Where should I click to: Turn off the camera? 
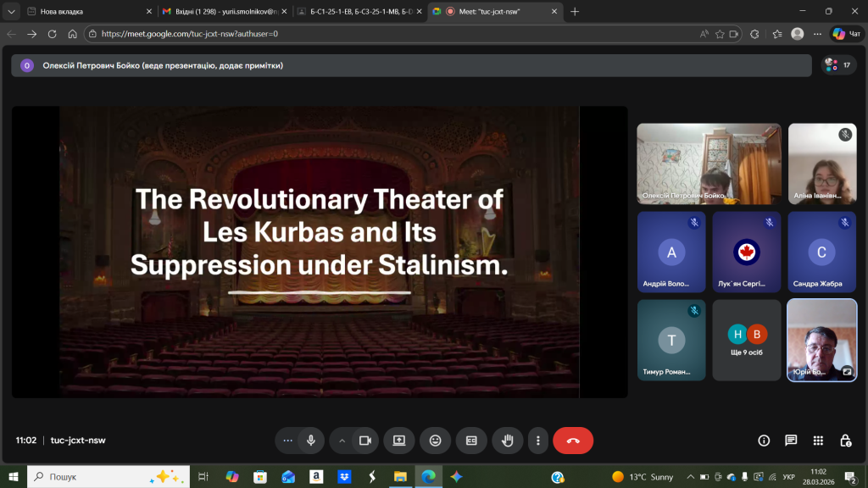click(x=365, y=441)
